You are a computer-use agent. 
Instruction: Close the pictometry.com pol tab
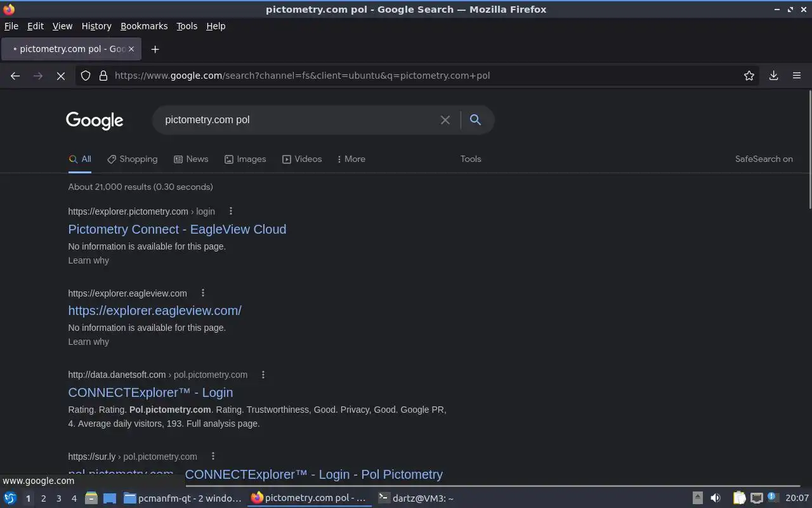(x=131, y=49)
